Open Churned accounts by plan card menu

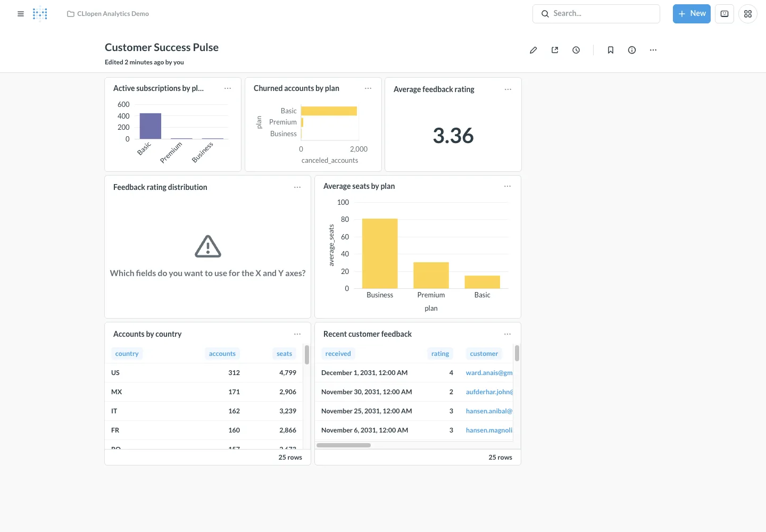pyautogui.click(x=368, y=88)
